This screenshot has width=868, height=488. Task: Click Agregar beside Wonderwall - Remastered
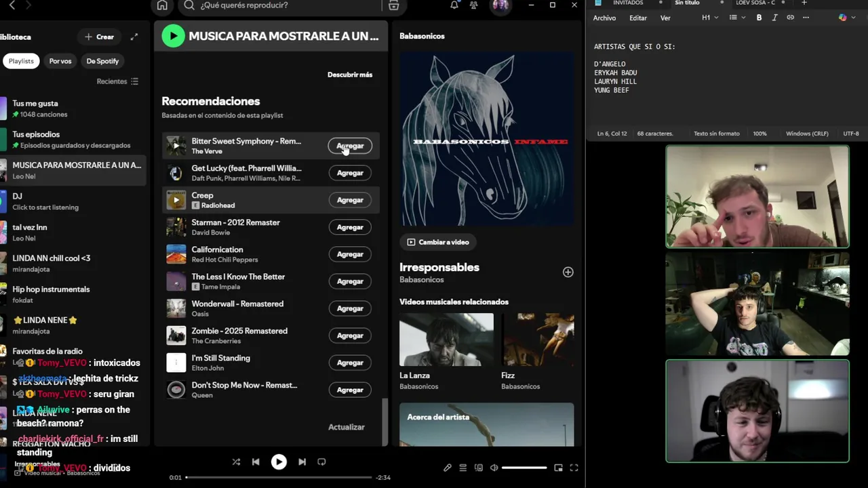350,308
